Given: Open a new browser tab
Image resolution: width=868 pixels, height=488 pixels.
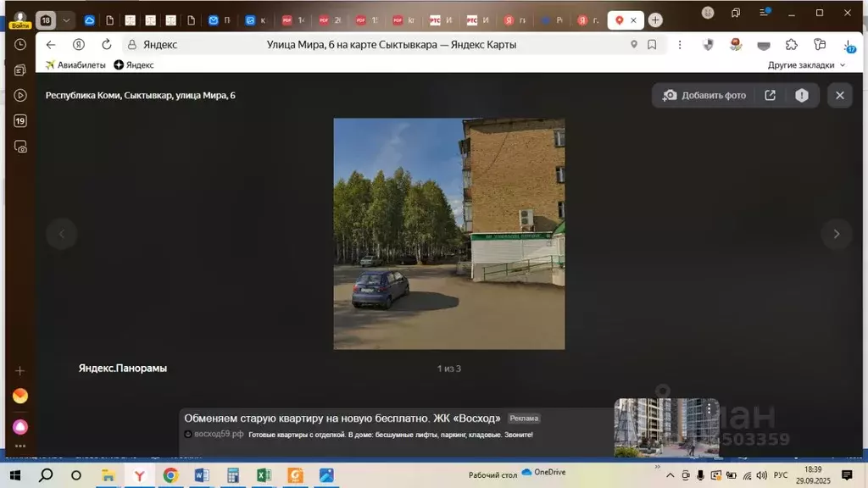Looking at the screenshot, I should (655, 20).
